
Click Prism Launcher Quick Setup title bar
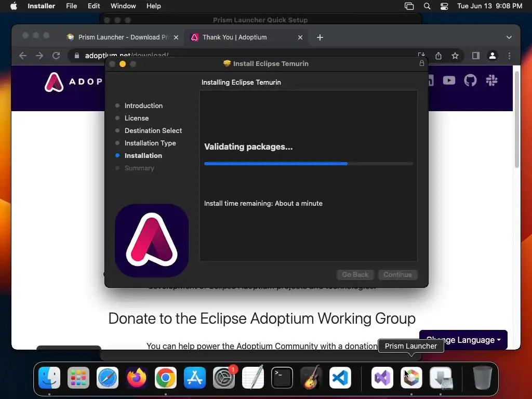coord(260,20)
